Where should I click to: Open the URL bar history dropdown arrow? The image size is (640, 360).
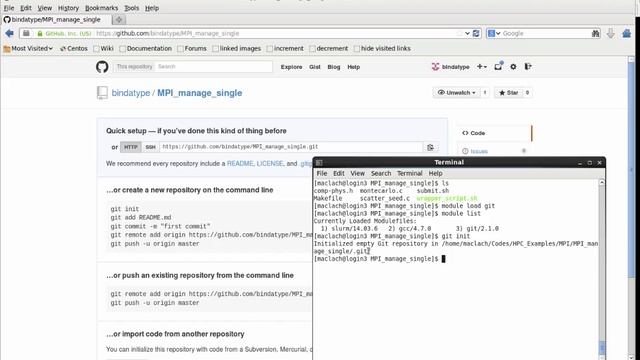click(x=467, y=33)
